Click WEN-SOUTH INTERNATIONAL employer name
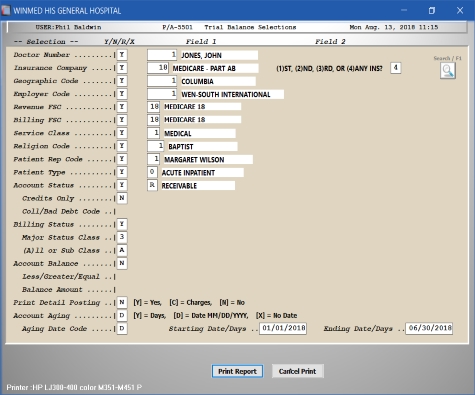The height and width of the screenshot is (395, 475). [x=226, y=95]
